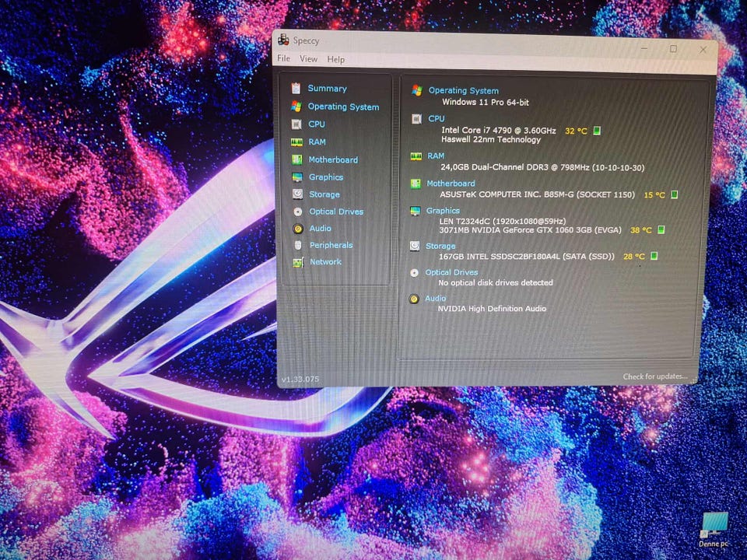Image resolution: width=747 pixels, height=560 pixels.
Task: Click the Peripherals mouse icon in sidebar
Action: point(298,245)
